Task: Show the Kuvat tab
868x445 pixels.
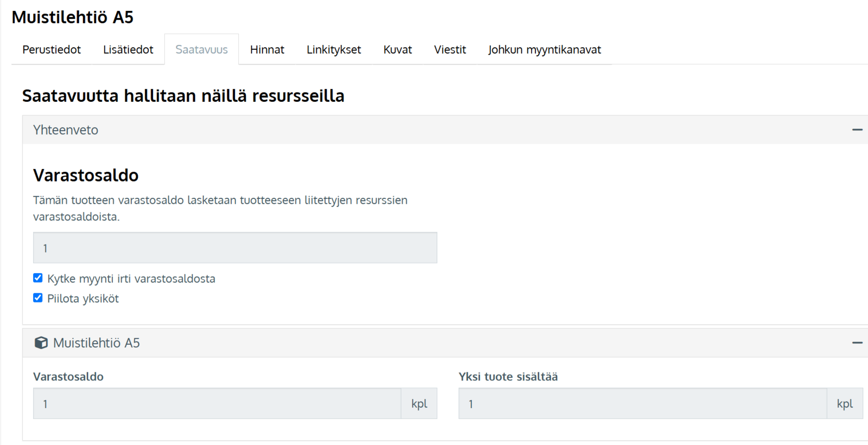Action: (398, 50)
